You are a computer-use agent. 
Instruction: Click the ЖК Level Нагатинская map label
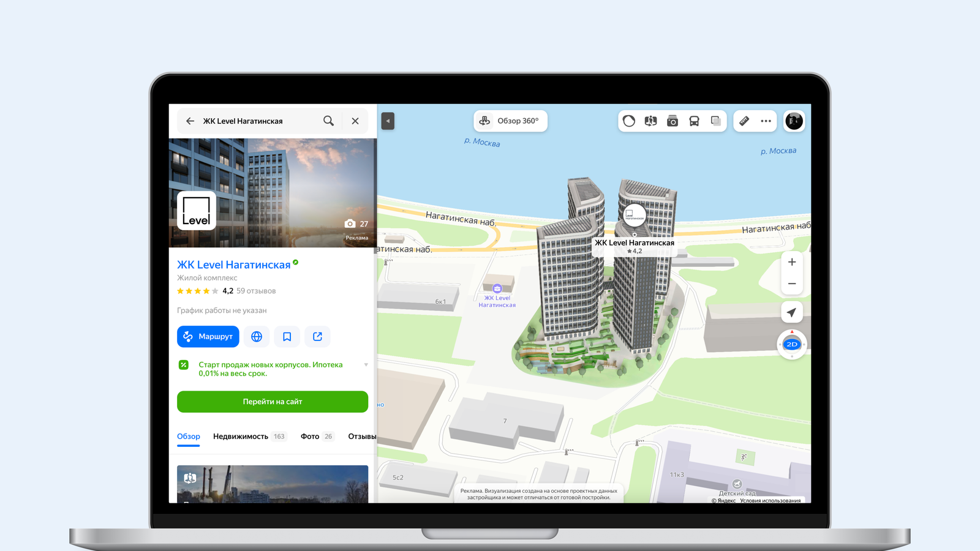pyautogui.click(x=635, y=243)
